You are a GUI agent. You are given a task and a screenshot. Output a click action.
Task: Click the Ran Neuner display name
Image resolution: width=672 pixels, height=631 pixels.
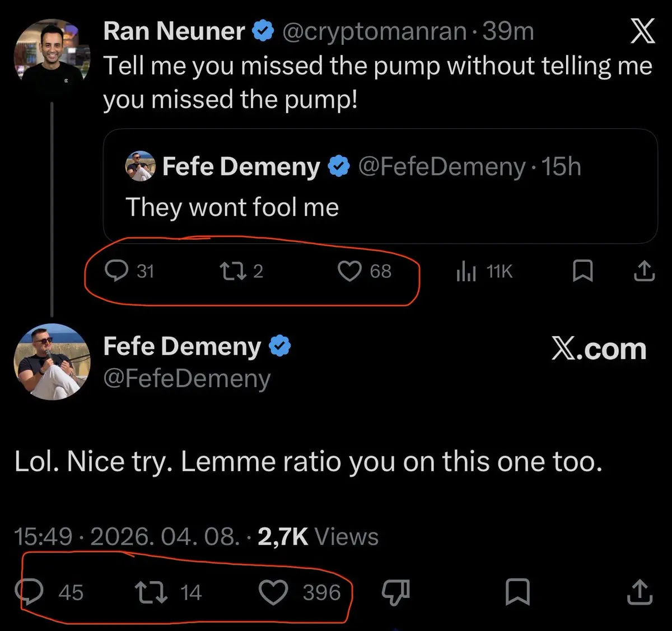pos(174,31)
